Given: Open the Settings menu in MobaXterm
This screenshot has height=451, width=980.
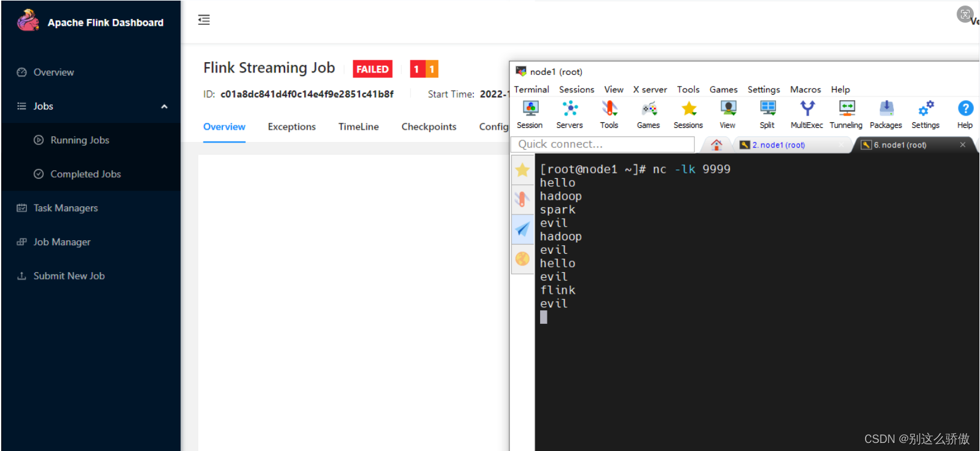Looking at the screenshot, I should coord(764,90).
